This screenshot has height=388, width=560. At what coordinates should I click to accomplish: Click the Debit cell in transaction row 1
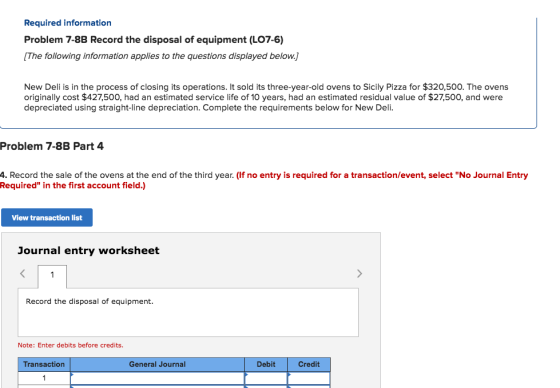(x=266, y=378)
